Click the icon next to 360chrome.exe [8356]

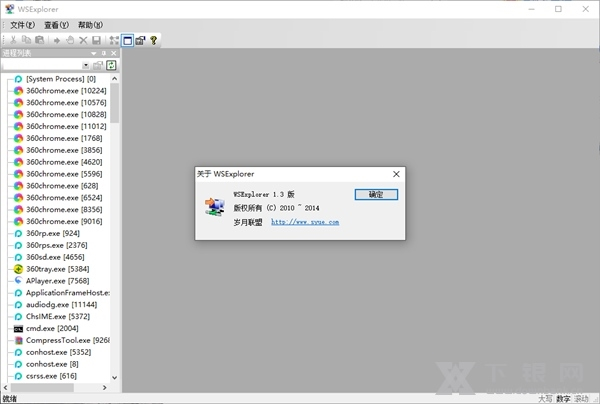[x=18, y=210]
